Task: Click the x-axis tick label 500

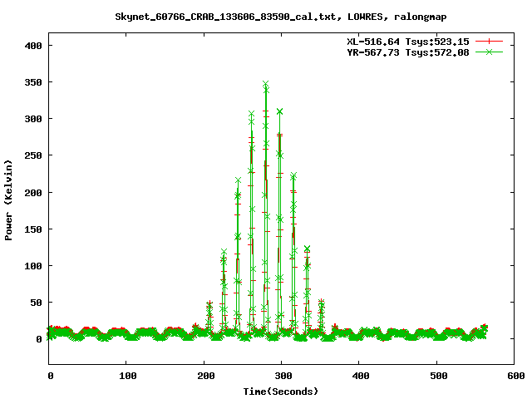Action: pos(438,376)
